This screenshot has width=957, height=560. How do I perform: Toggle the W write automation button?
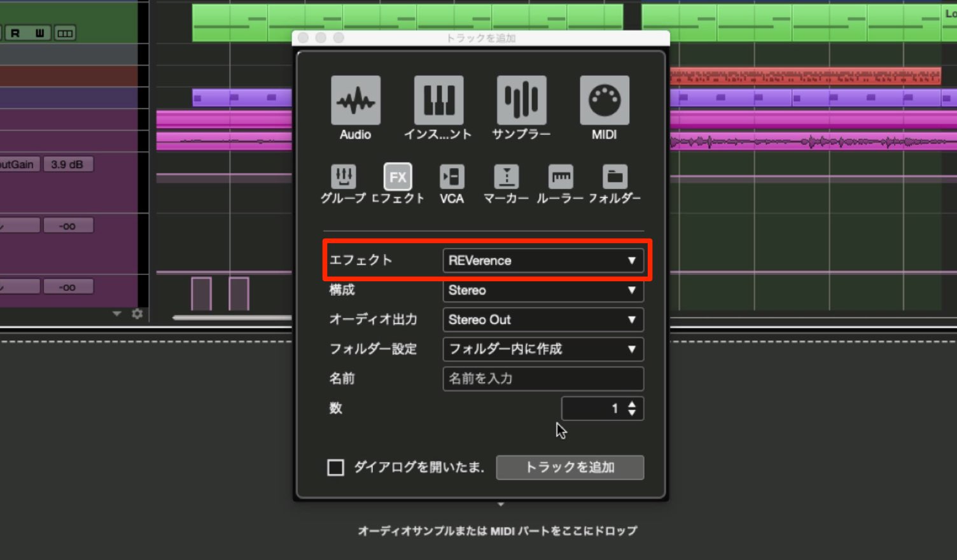click(x=39, y=33)
